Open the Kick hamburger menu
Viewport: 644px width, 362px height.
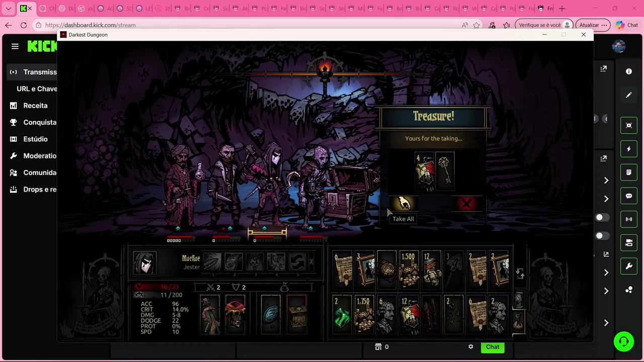(x=15, y=46)
